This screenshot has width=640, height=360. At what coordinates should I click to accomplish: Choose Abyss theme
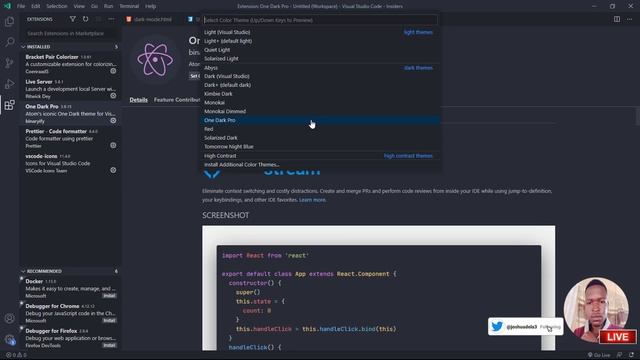[x=320, y=68]
